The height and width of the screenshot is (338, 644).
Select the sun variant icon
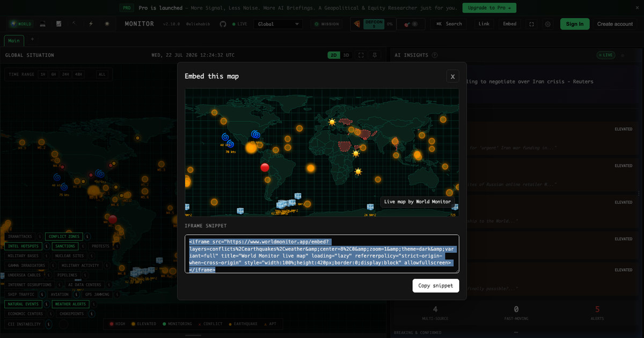click(x=107, y=24)
